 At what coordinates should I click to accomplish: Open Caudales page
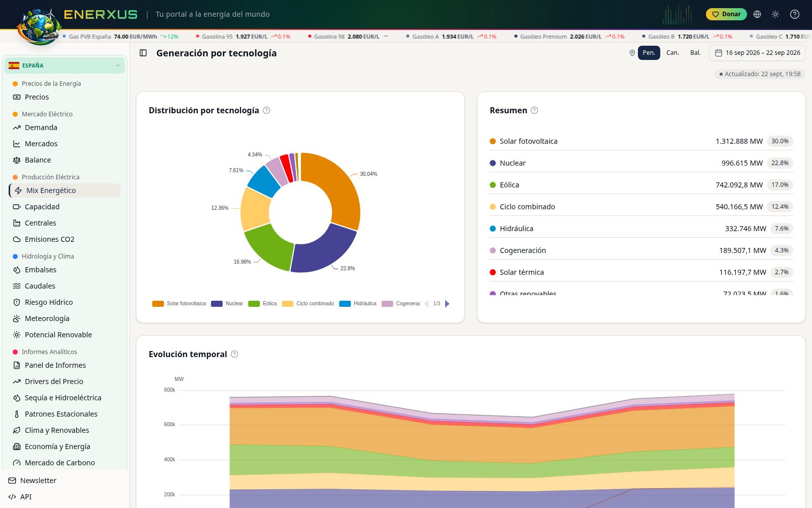(x=65, y=286)
